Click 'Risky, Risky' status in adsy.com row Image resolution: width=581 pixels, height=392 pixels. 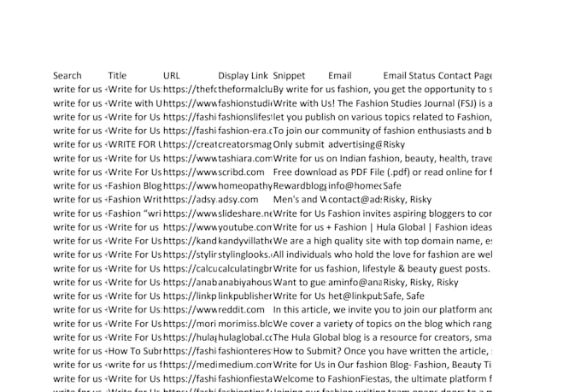(x=408, y=200)
